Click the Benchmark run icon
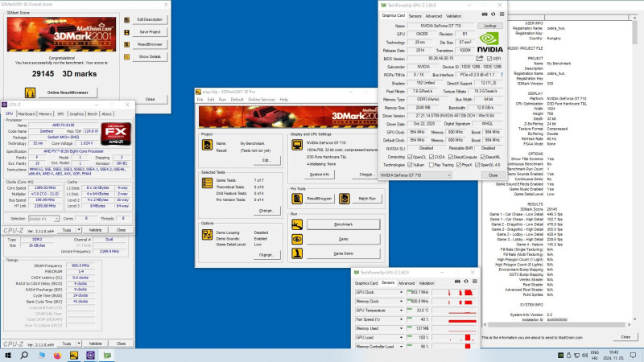Viewport: 644px width, 362px height. pyautogui.click(x=297, y=224)
